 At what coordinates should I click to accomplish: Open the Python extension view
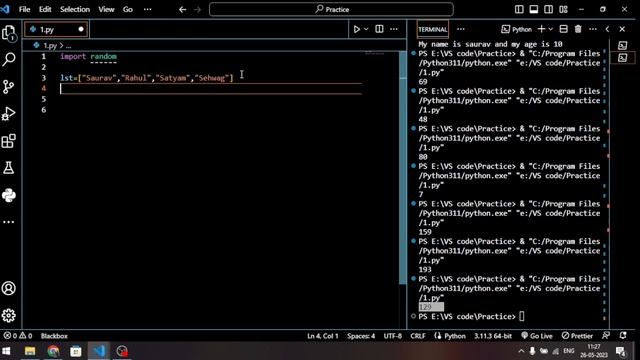tap(9, 195)
